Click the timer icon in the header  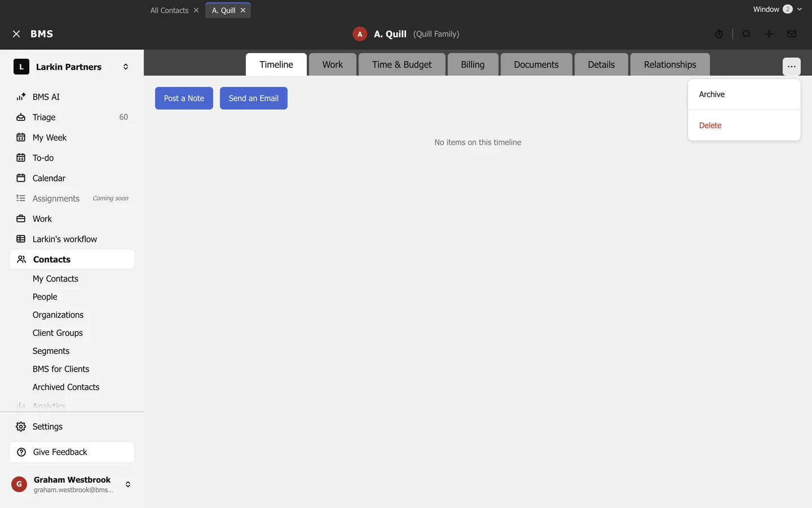tap(719, 34)
